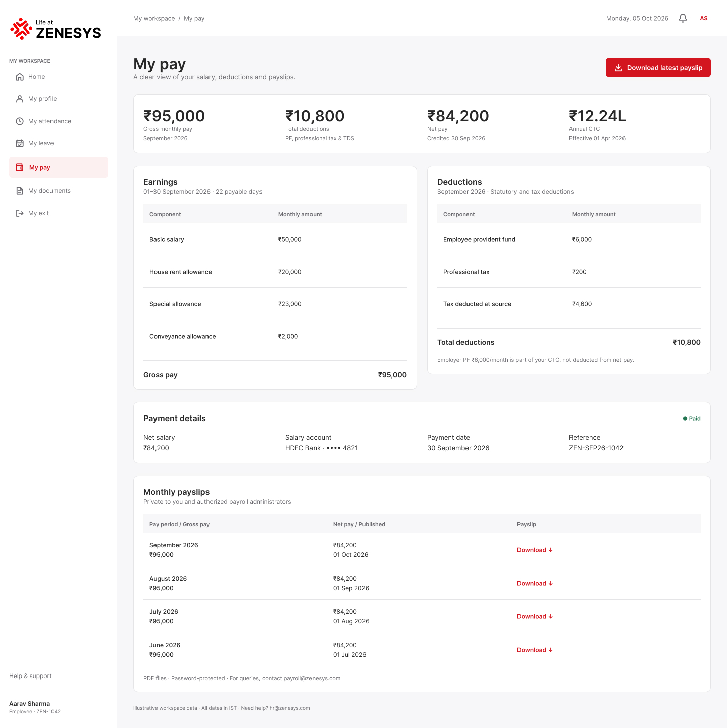The height and width of the screenshot is (728, 727).
Task: Click the My pay wallet icon
Action: (20, 167)
